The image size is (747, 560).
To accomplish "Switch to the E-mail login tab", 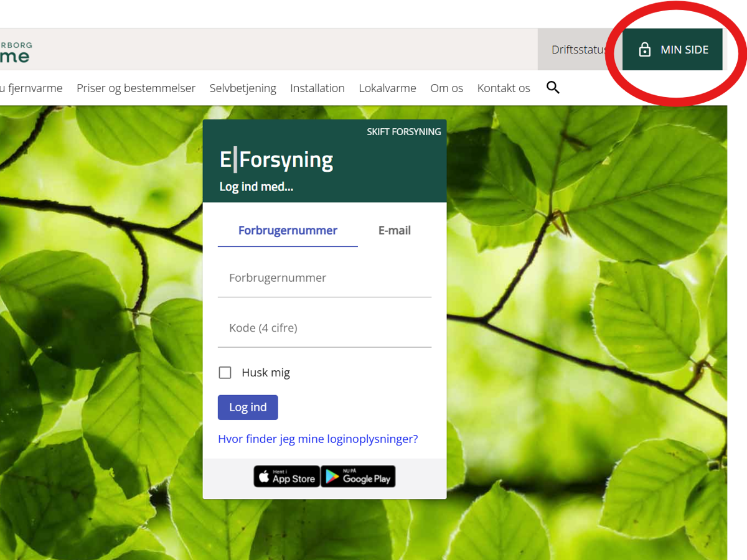I will tap(395, 230).
